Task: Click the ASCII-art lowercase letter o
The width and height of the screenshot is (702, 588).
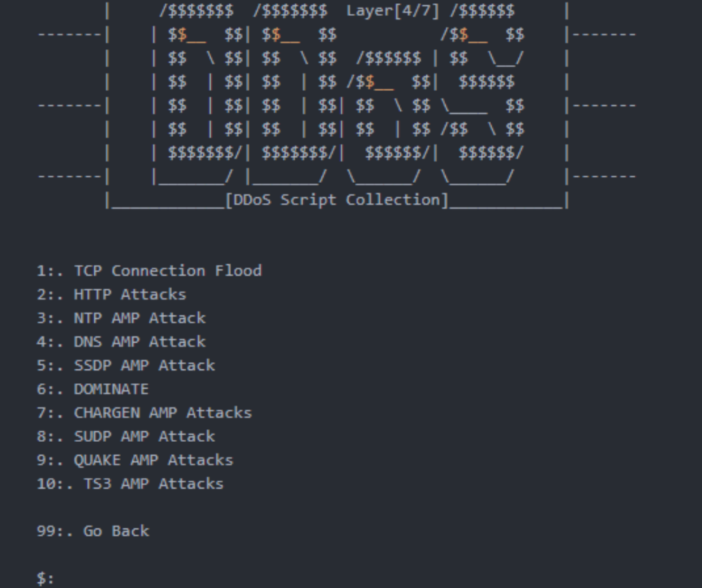Action: 387,117
